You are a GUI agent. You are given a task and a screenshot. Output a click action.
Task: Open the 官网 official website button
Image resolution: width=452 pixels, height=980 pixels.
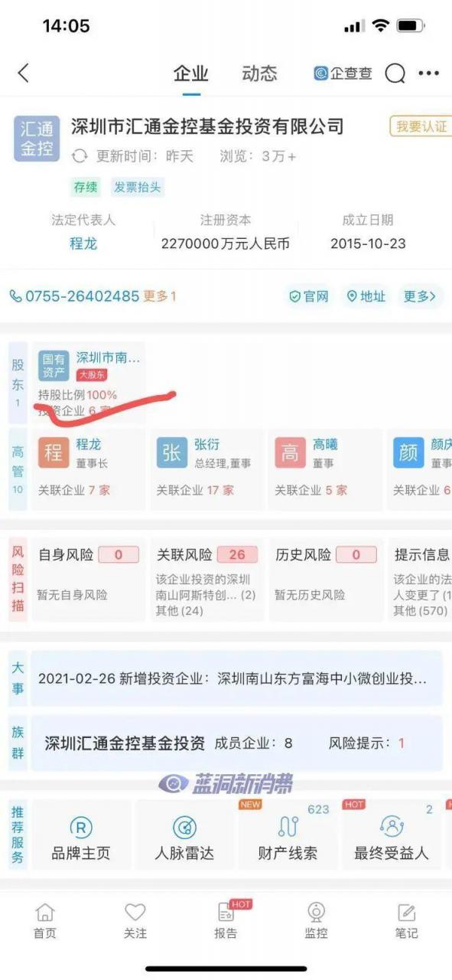click(x=308, y=296)
